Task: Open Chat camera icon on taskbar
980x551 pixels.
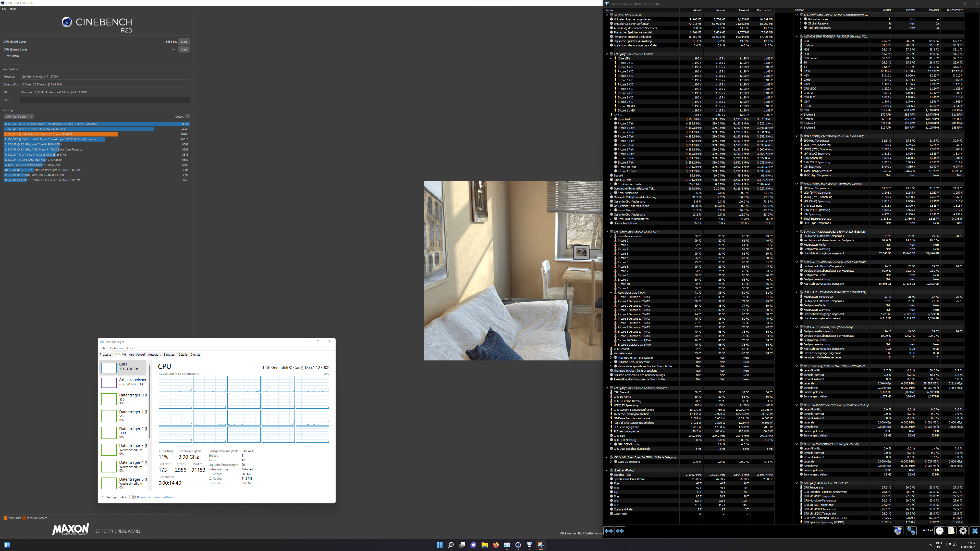Action: pyautogui.click(x=473, y=545)
